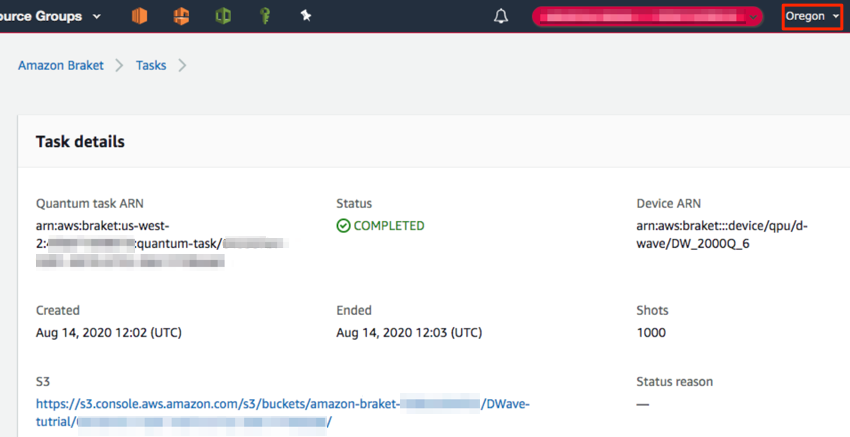Click the arn:aws:braket:us-west- value
This screenshot has height=437, width=850.
[103, 226]
